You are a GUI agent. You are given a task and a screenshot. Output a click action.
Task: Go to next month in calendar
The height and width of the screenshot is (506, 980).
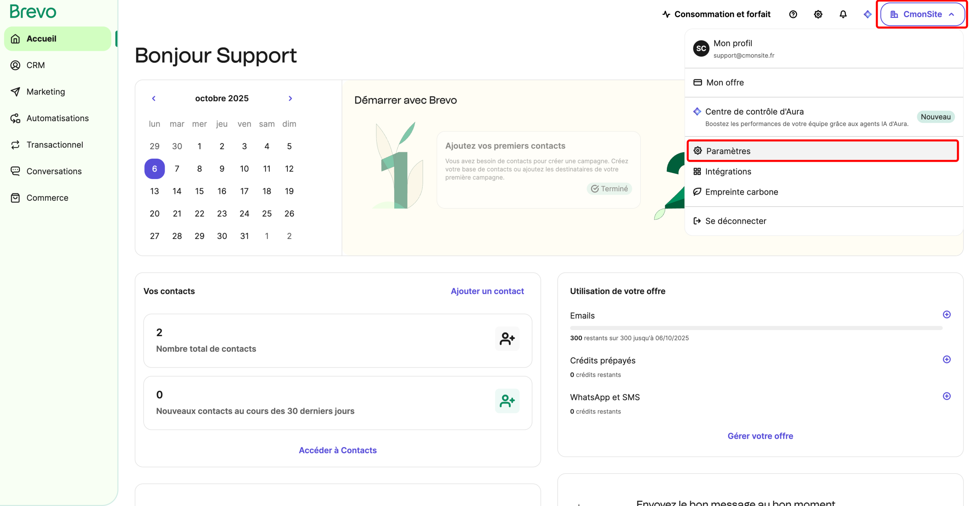290,99
